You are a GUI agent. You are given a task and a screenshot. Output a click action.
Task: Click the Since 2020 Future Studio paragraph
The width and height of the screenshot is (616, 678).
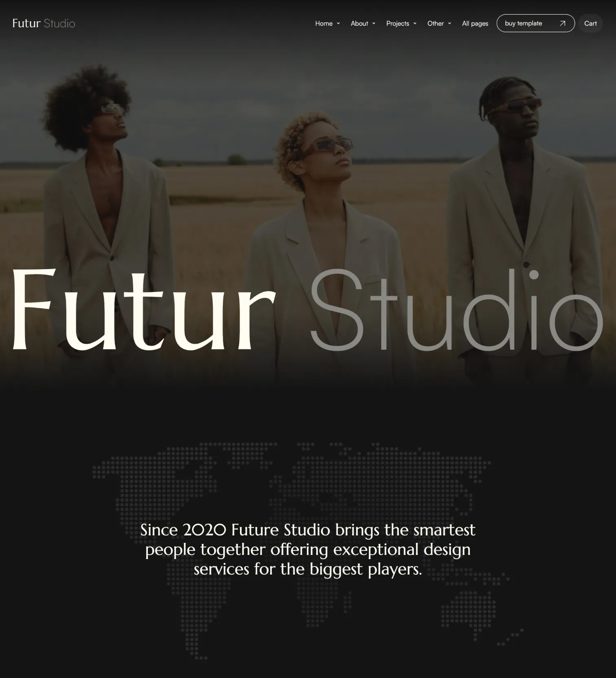click(x=308, y=549)
